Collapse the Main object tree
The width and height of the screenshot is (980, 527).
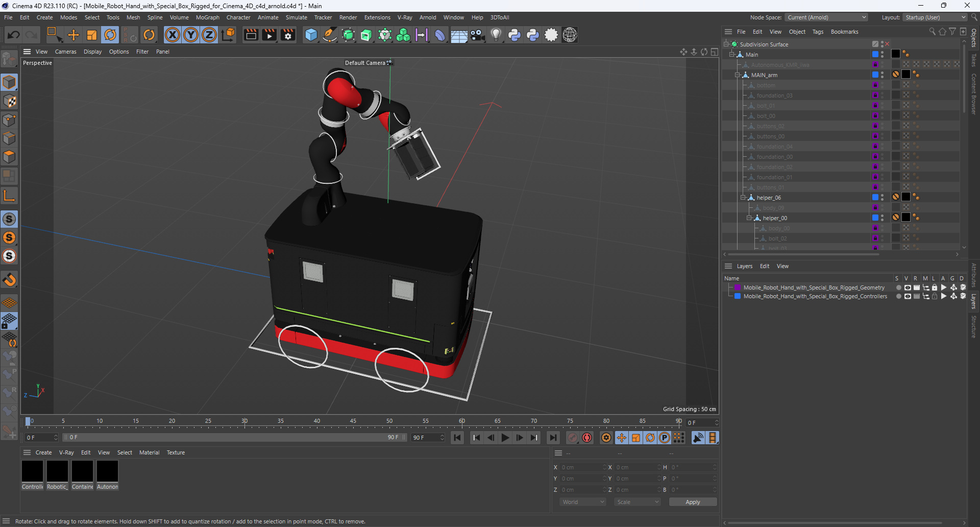point(731,55)
